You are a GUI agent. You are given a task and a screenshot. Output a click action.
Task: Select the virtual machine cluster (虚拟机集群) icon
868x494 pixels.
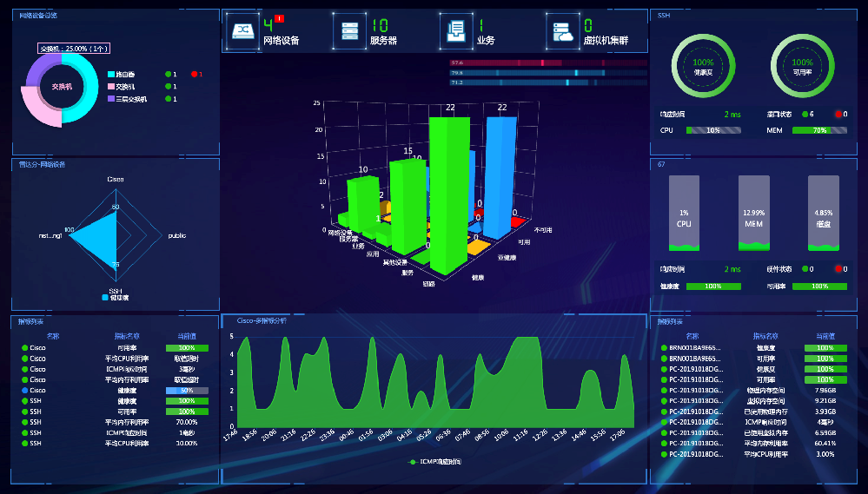point(562,31)
